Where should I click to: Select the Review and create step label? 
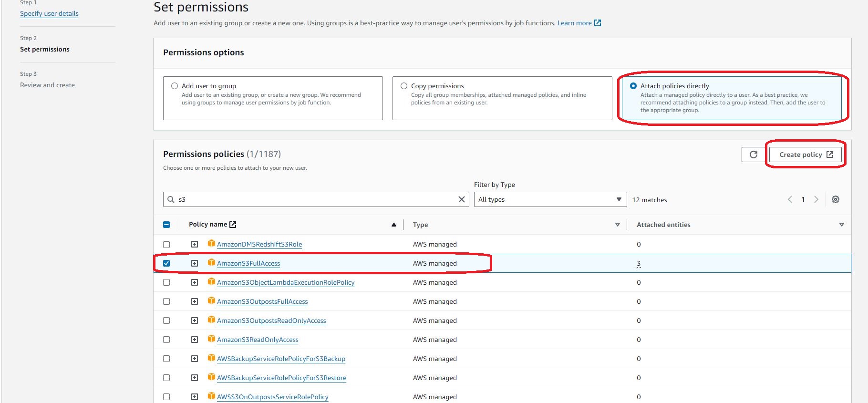click(47, 85)
